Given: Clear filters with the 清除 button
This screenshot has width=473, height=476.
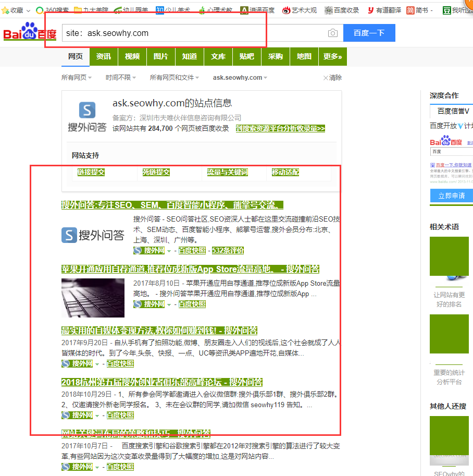Looking at the screenshot, I should point(332,78).
